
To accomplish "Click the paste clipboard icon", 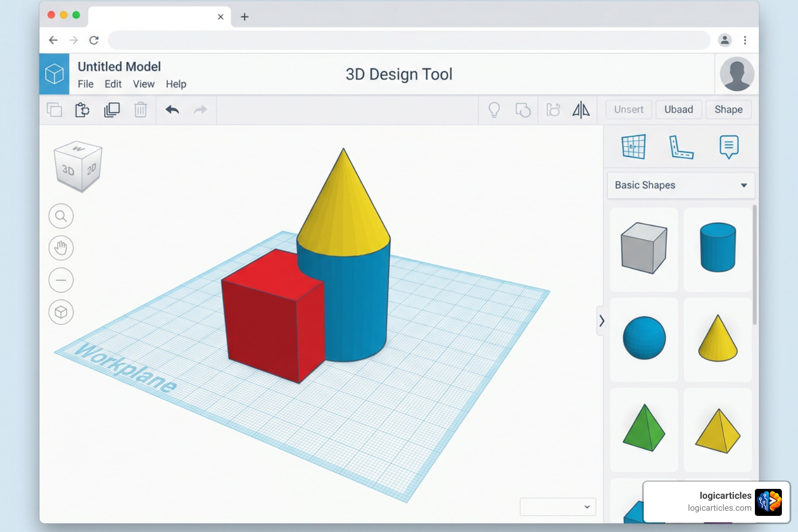I will click(82, 110).
